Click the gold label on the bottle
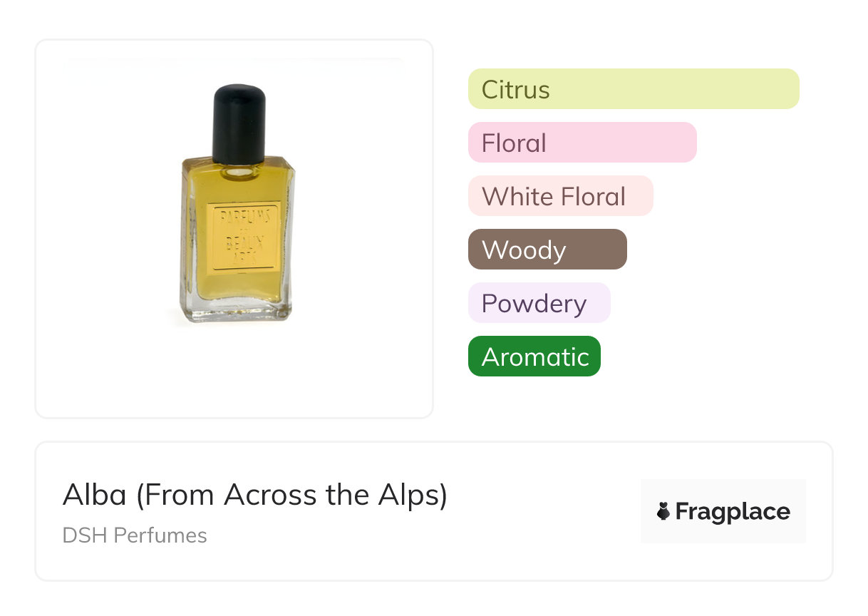Image resolution: width=868 pixels, height=616 pixels. click(242, 237)
